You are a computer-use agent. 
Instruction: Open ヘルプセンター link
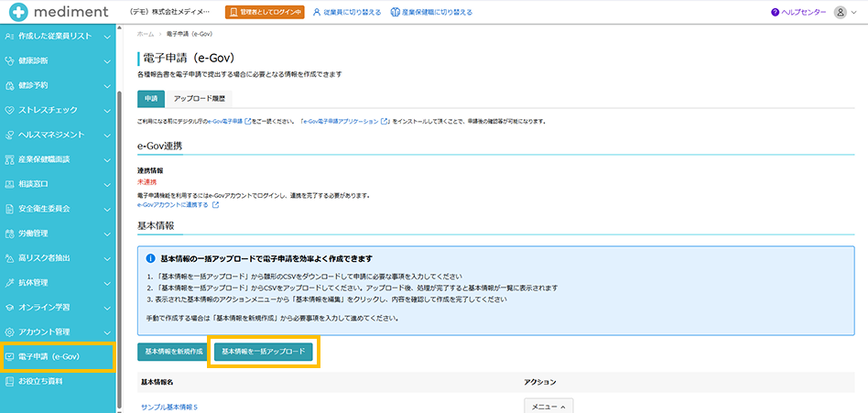click(x=803, y=12)
